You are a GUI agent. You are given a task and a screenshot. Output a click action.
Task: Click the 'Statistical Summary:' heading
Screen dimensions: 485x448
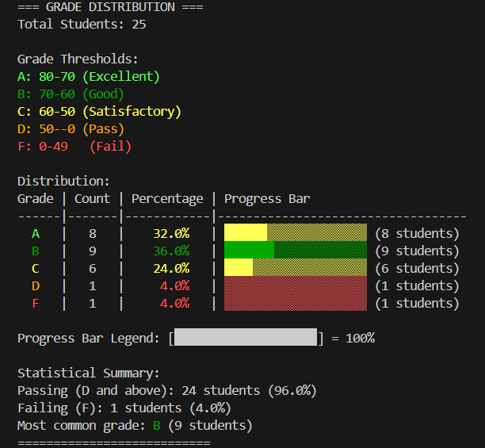[x=89, y=373]
